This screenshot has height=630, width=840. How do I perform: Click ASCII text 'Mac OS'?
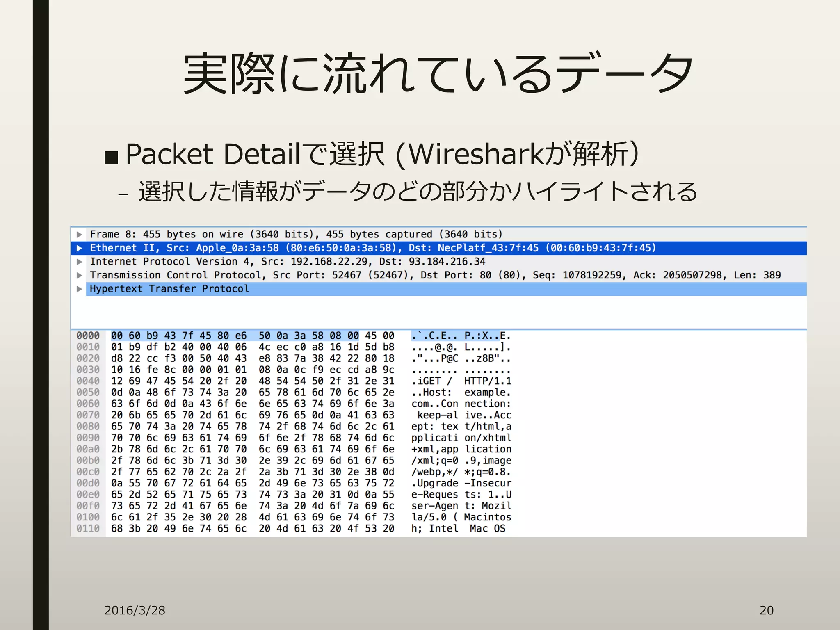click(x=488, y=529)
